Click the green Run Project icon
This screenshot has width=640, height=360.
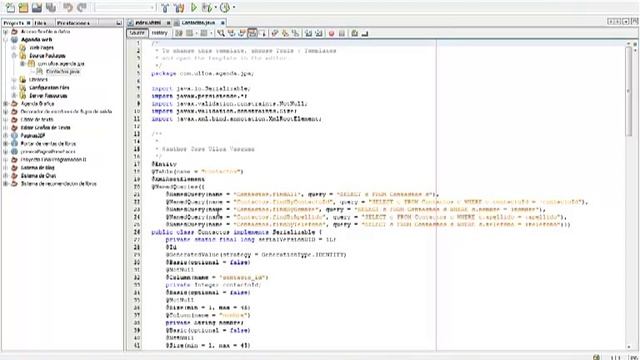(x=194, y=7)
